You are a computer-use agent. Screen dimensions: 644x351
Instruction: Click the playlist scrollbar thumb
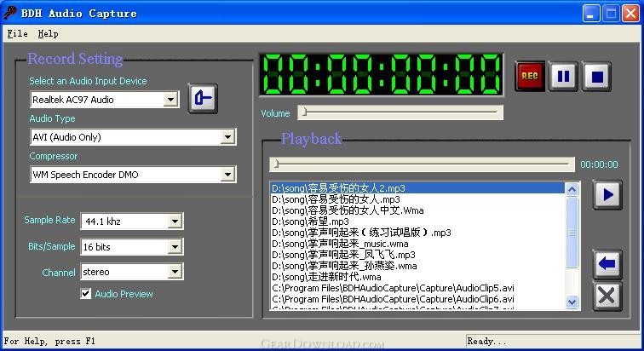(572, 233)
